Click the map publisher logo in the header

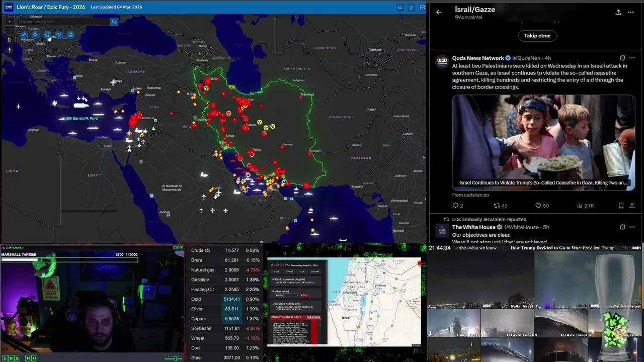click(x=9, y=8)
